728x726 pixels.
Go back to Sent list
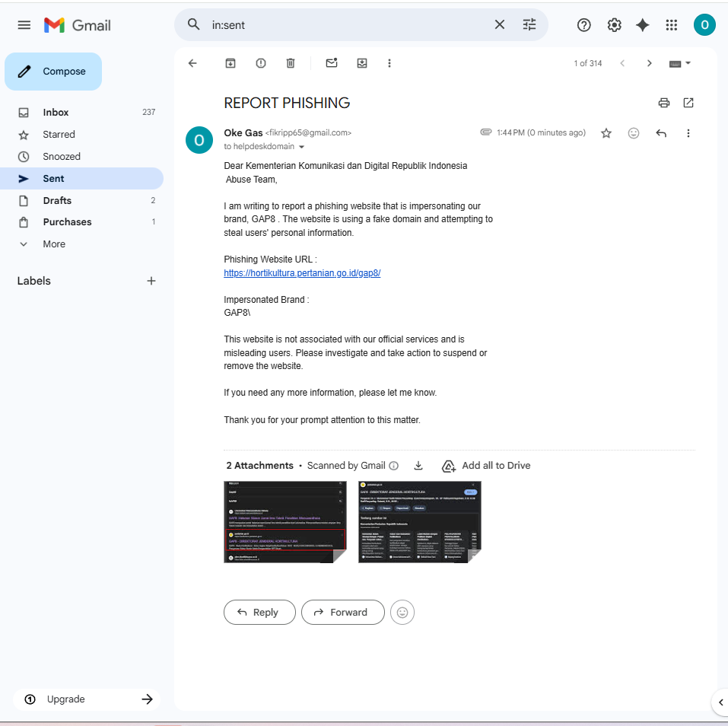click(192, 63)
